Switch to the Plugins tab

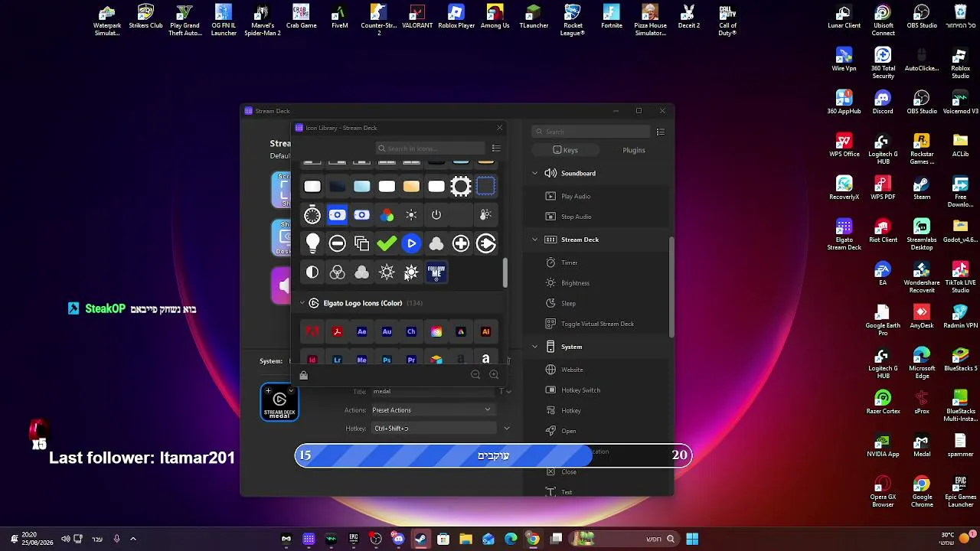[634, 150]
